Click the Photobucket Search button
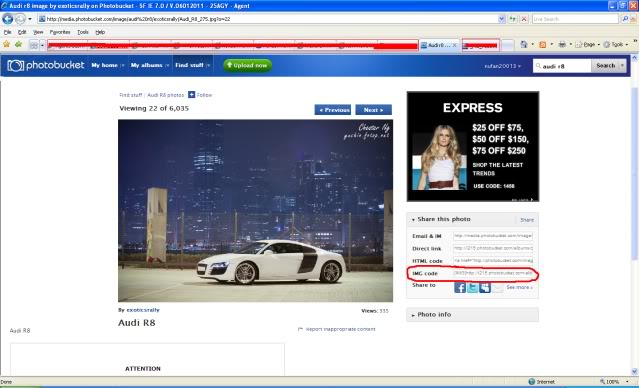This screenshot has height=388, width=639. (605, 66)
